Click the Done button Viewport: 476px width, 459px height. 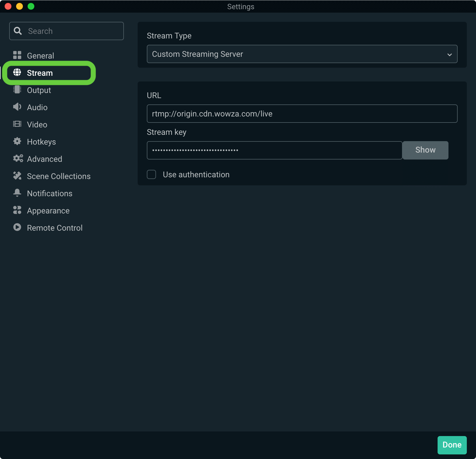(x=452, y=445)
